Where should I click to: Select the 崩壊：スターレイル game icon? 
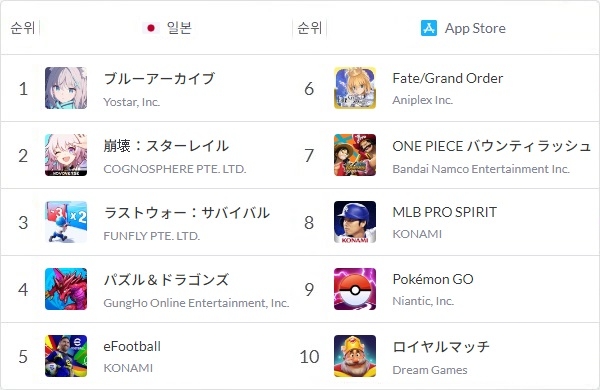point(66,155)
